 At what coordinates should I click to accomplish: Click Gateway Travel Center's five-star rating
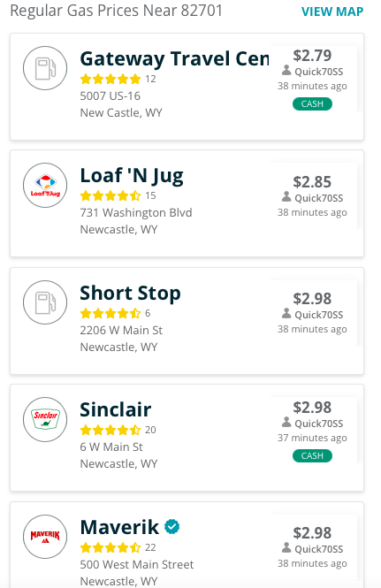(110, 79)
